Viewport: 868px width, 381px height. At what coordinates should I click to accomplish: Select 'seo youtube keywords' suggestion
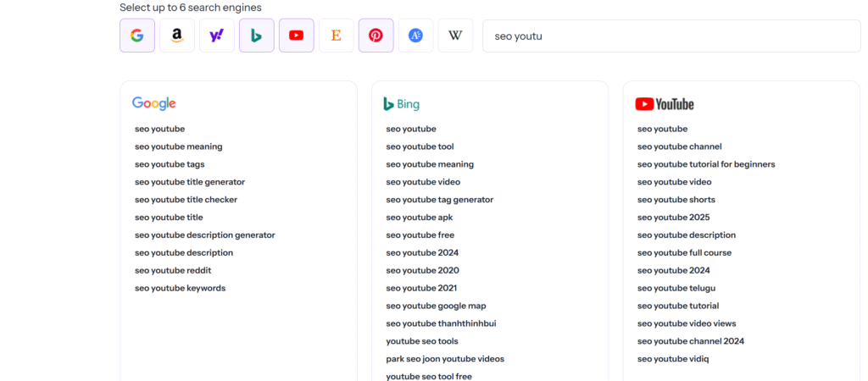180,288
